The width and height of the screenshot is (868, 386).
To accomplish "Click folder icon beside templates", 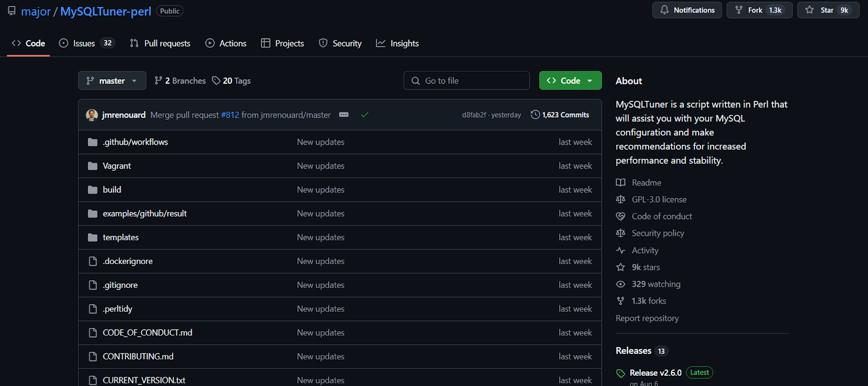I will pyautogui.click(x=93, y=237).
